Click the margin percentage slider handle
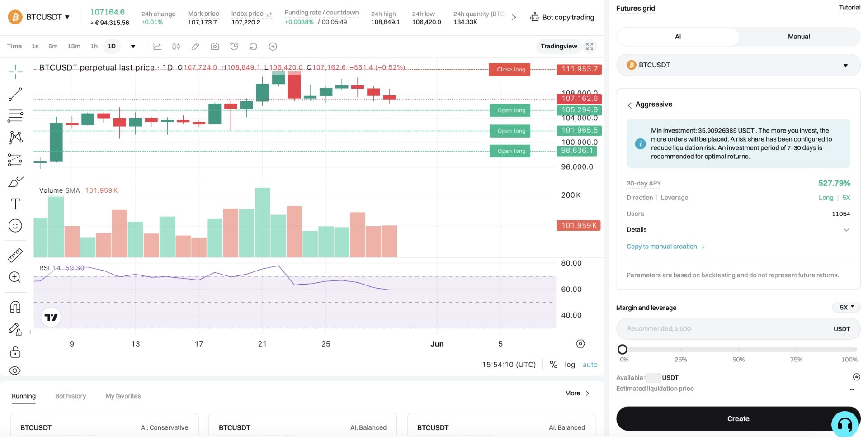 coord(623,349)
